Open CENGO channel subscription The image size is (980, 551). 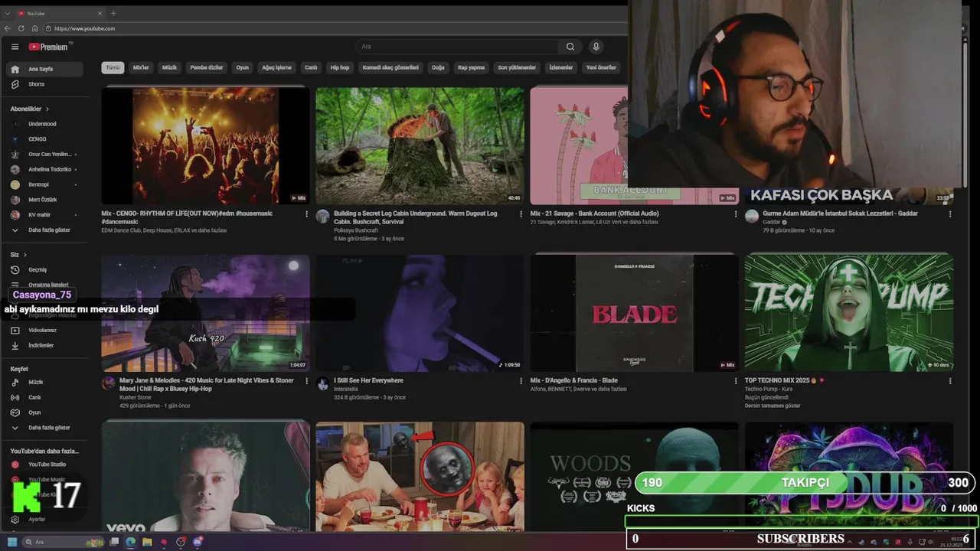tap(45, 139)
